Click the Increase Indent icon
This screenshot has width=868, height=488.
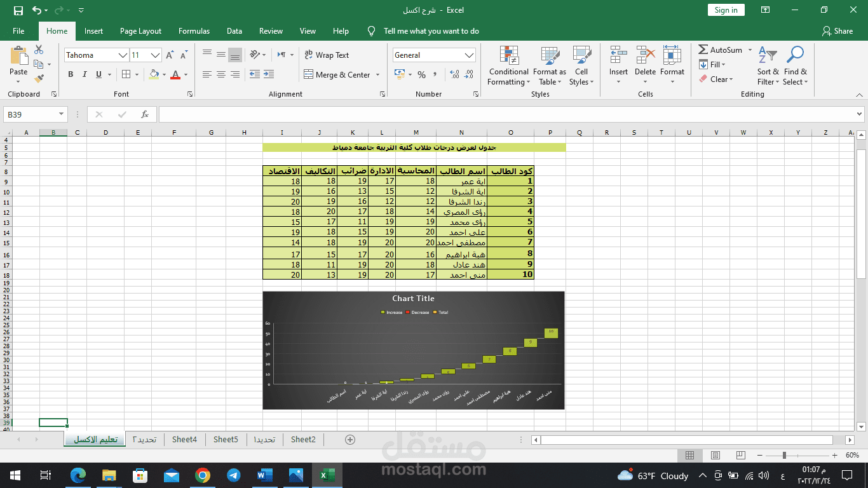click(269, 74)
